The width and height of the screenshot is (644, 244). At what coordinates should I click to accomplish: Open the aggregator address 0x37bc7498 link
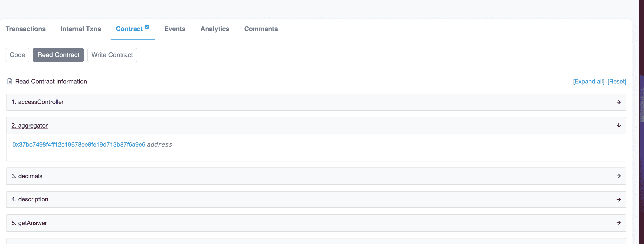pyautogui.click(x=79, y=145)
